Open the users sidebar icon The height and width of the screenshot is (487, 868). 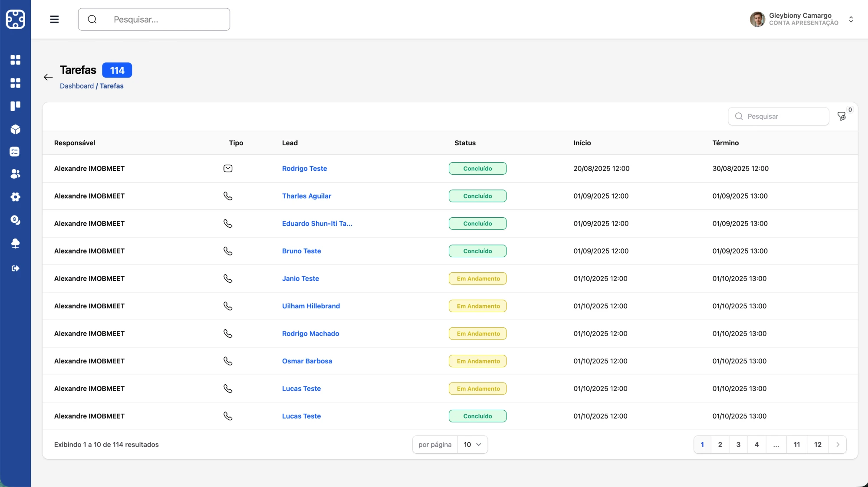click(15, 174)
